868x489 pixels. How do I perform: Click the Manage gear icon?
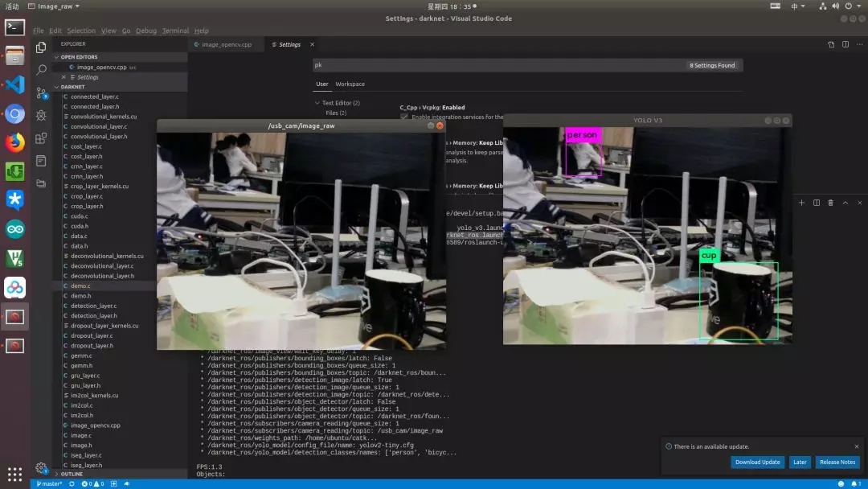[41, 467]
